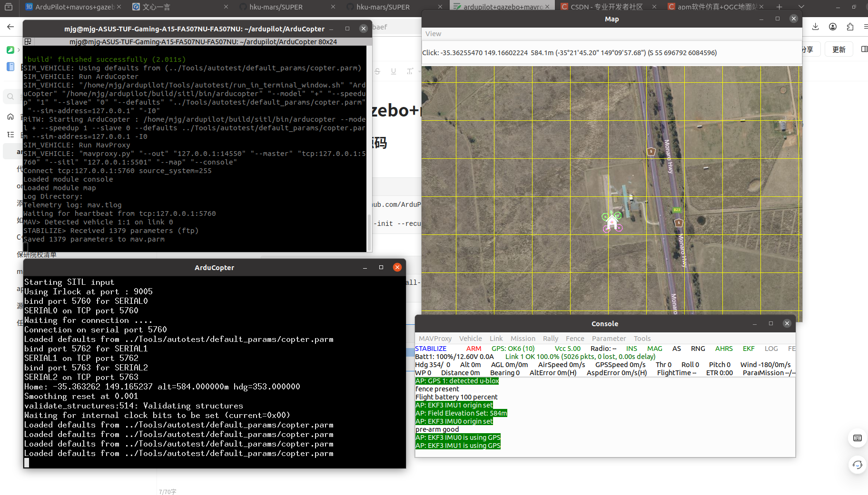Toggle the EKF status display in Console
This screenshot has width=868, height=495.
[x=748, y=349]
